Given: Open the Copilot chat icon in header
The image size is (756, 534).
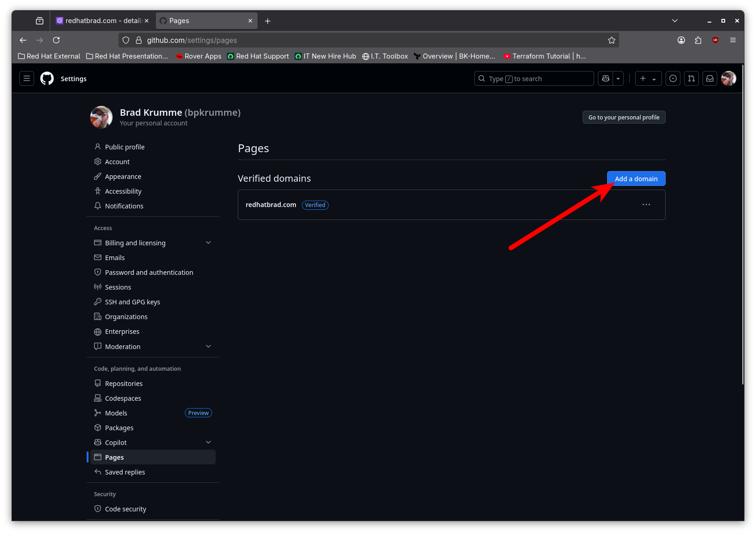Looking at the screenshot, I should click(x=606, y=78).
